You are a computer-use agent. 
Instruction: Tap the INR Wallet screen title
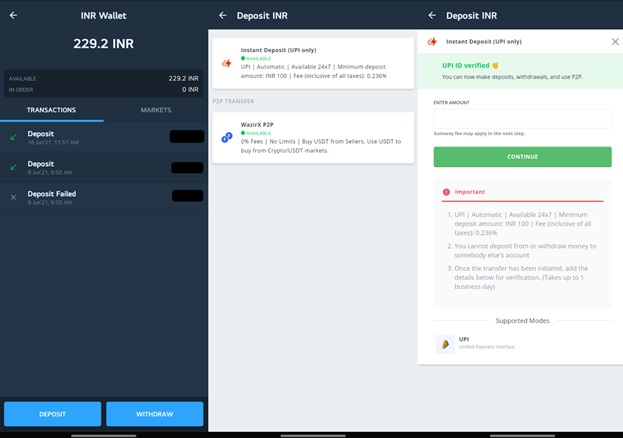[x=103, y=16]
